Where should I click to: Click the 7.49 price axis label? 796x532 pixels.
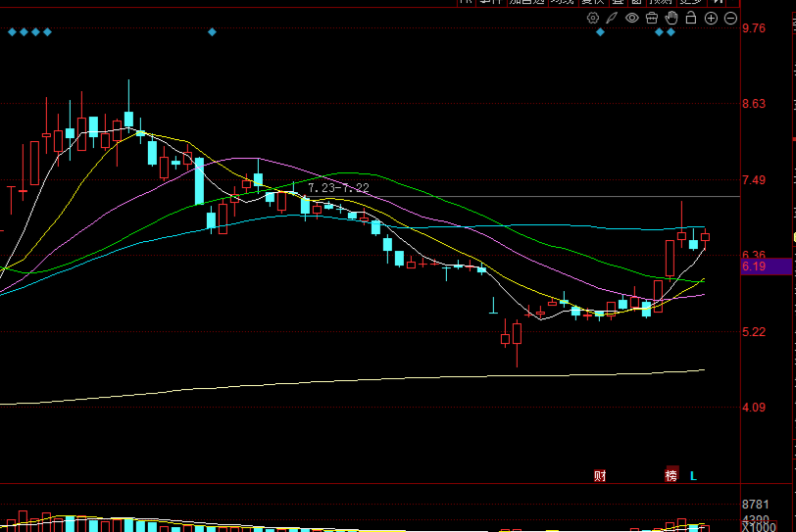click(754, 180)
